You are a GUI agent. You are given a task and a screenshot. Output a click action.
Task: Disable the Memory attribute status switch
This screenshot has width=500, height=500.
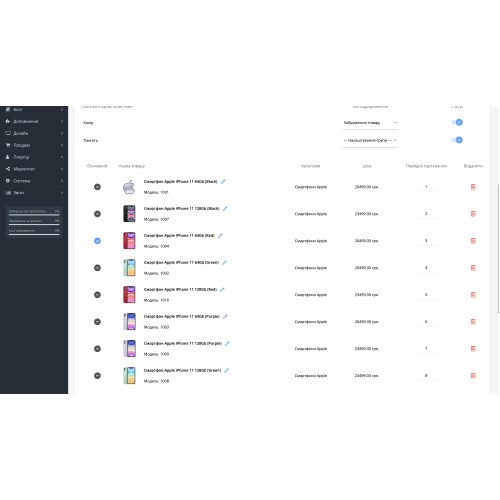point(457,140)
